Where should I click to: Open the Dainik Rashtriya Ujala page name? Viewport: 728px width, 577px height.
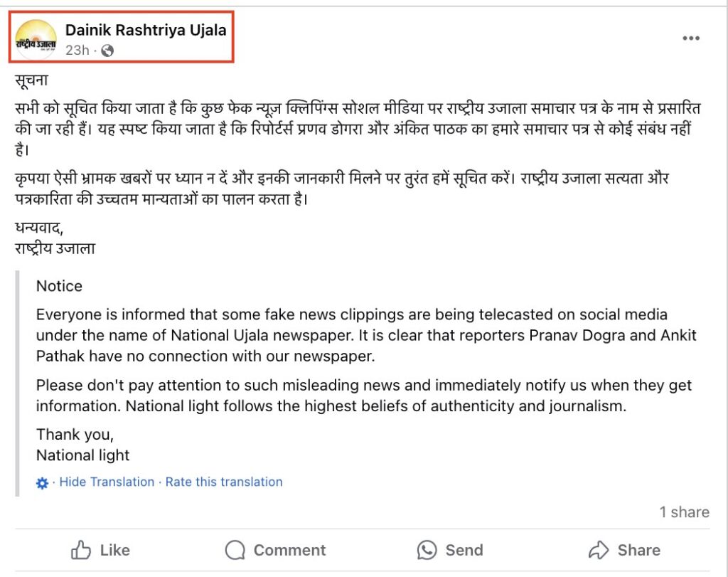(146, 30)
